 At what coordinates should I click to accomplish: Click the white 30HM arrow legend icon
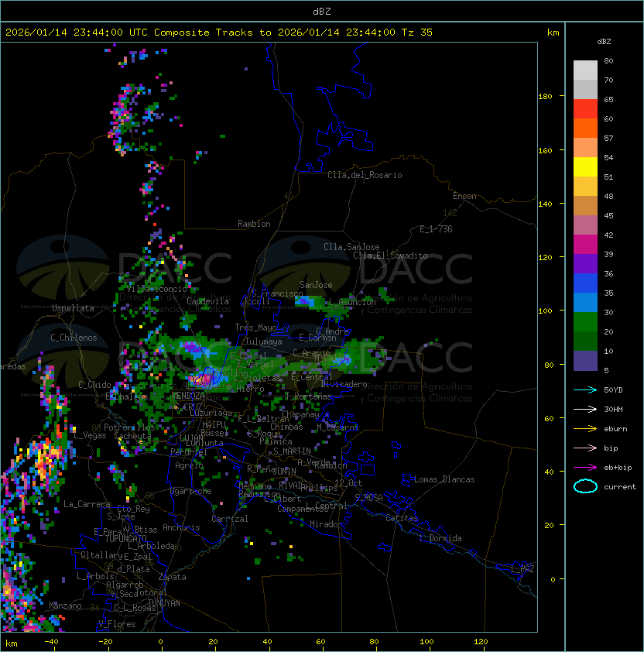(x=585, y=409)
